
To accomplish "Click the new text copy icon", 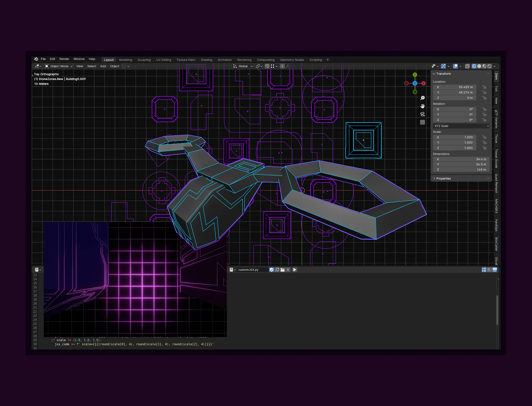I will coord(277,270).
